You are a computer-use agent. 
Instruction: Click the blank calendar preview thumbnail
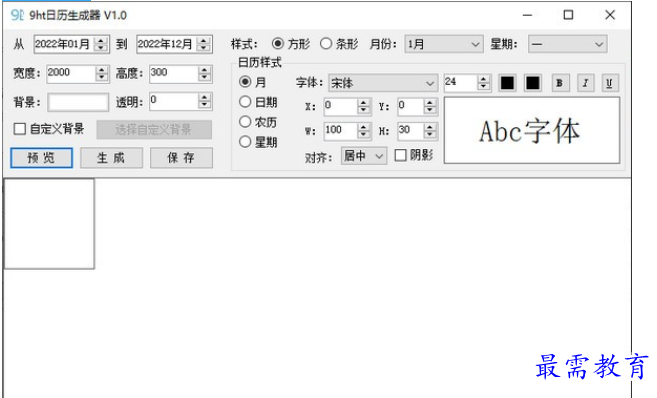[49, 224]
